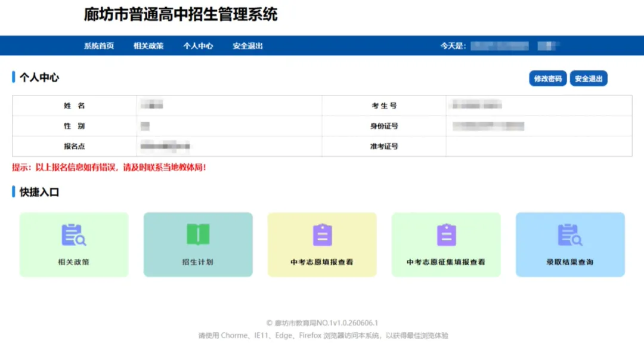Open the 相关政策 card label

pyautogui.click(x=73, y=262)
